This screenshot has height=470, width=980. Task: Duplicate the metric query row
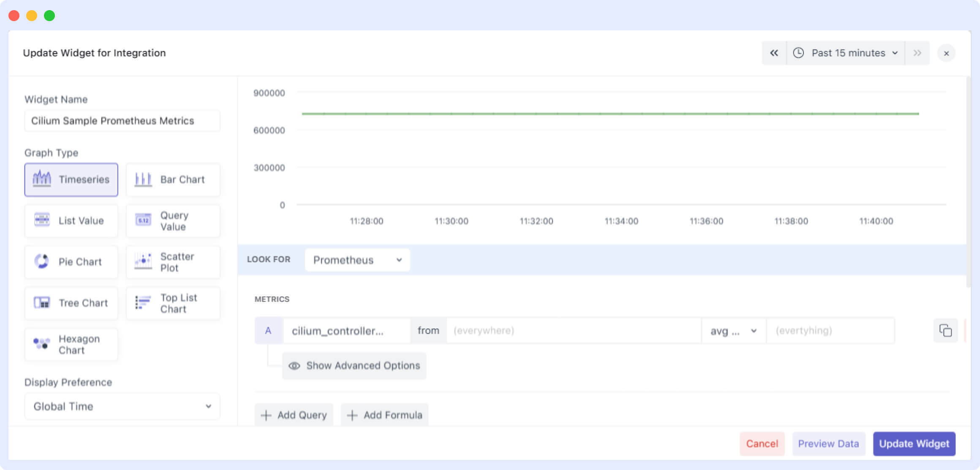point(945,330)
